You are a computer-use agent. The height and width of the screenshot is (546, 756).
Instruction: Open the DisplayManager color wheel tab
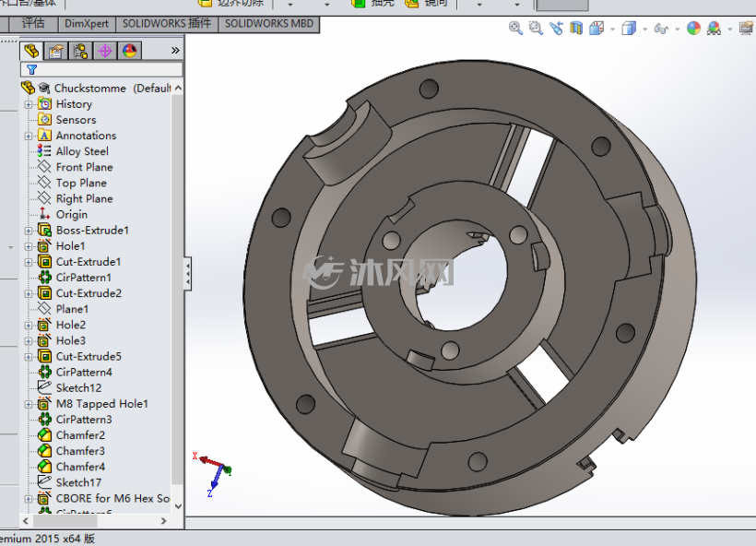pos(130,51)
